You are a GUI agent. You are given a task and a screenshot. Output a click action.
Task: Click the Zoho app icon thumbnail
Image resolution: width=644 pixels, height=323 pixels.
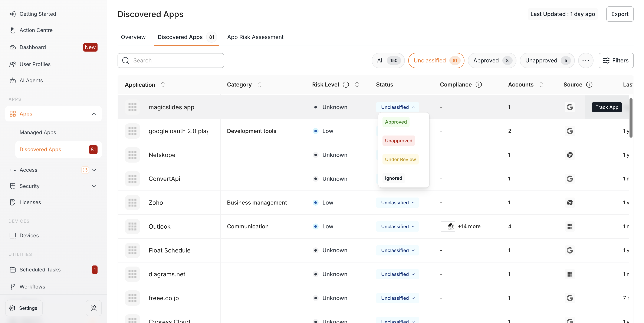pyautogui.click(x=132, y=203)
